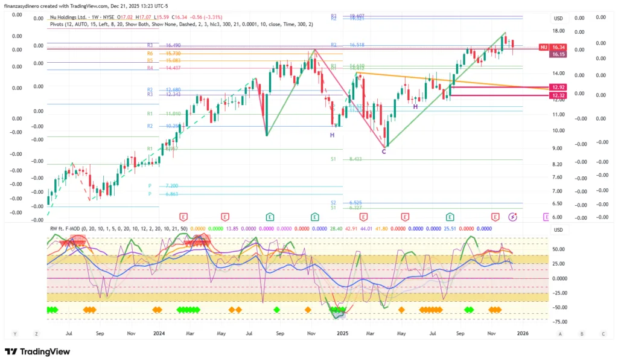The height and width of the screenshot is (364, 618).
Task: Click the leftmost red earnings E marker
Action: pos(184,216)
